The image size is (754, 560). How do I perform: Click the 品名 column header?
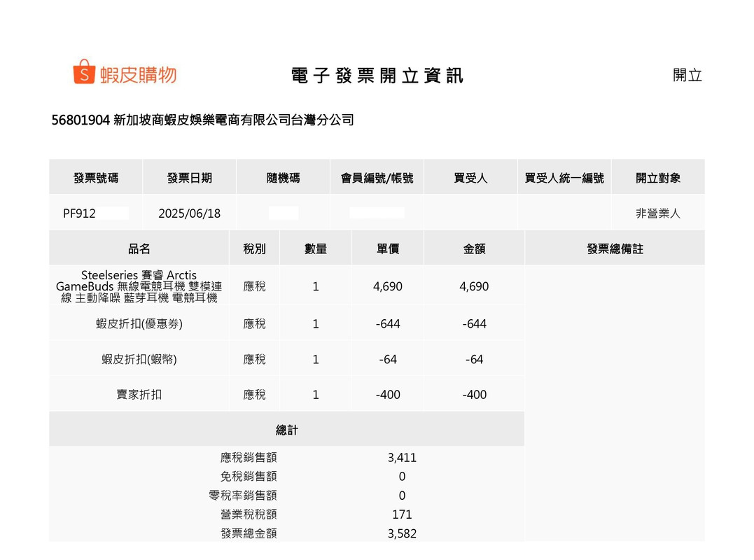(x=139, y=248)
